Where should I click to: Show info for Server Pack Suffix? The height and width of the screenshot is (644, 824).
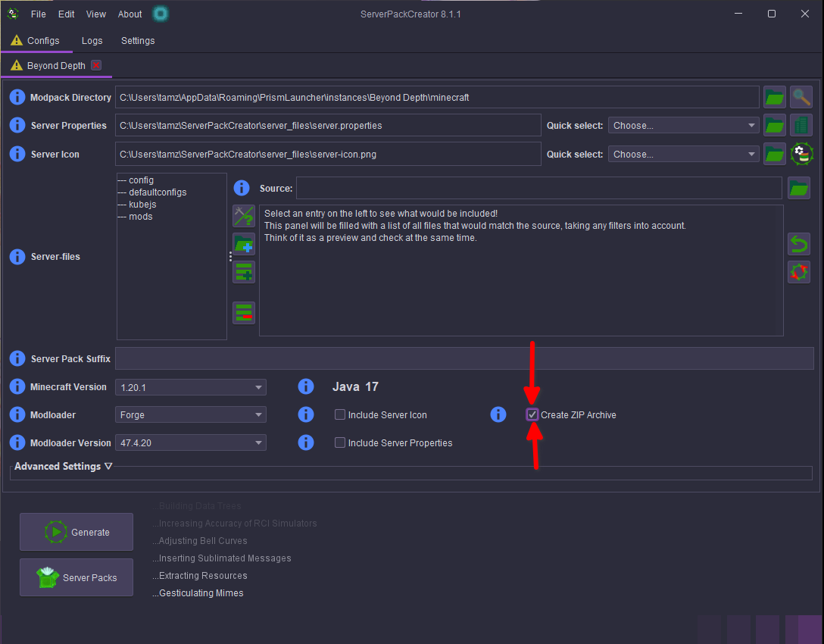[17, 358]
